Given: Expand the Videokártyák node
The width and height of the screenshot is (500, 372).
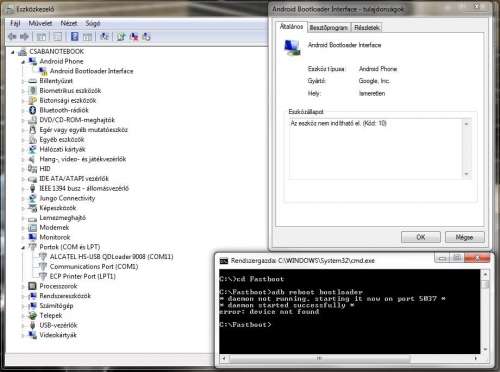Looking at the screenshot, I should click(23, 335).
